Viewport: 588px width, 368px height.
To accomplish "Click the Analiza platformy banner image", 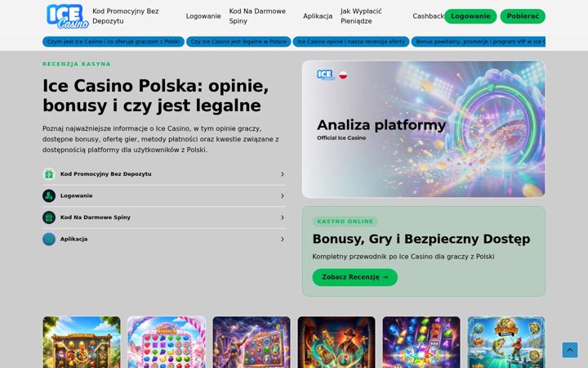I will [x=423, y=129].
